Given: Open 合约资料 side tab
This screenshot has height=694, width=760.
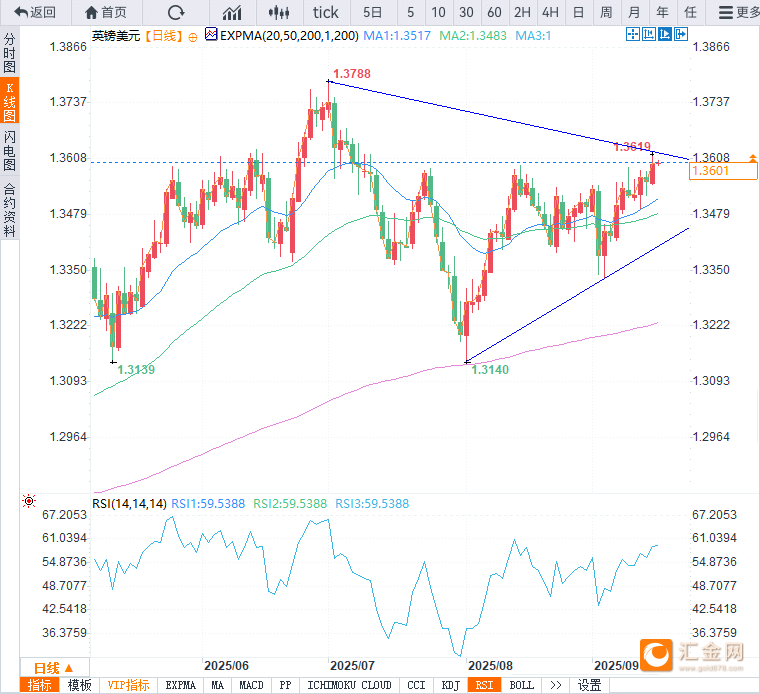Looking at the screenshot, I should [x=10, y=209].
